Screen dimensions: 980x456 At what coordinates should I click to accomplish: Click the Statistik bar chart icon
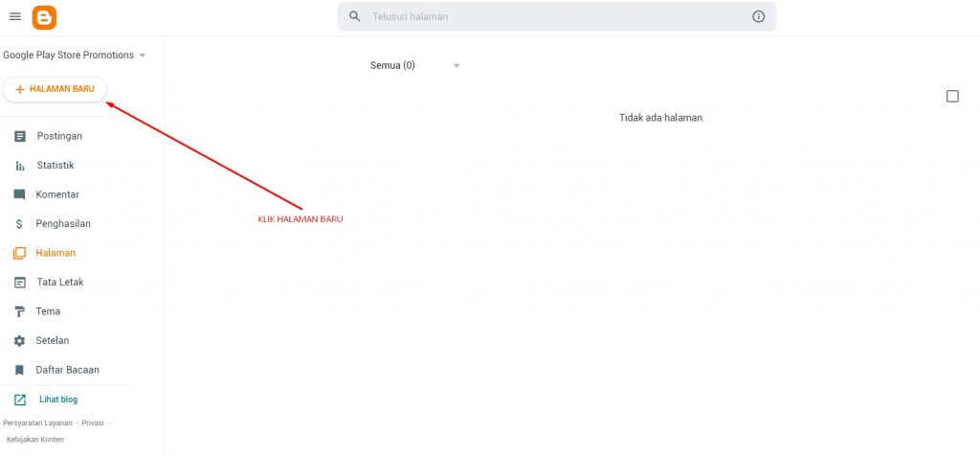point(20,166)
